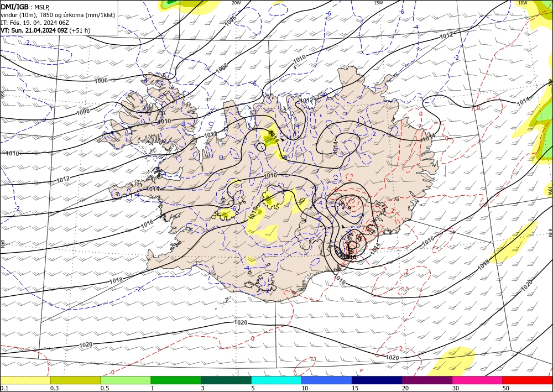Screen dimensions: 553x392
Task: Click the legend value 0.3
Action: (54, 388)
